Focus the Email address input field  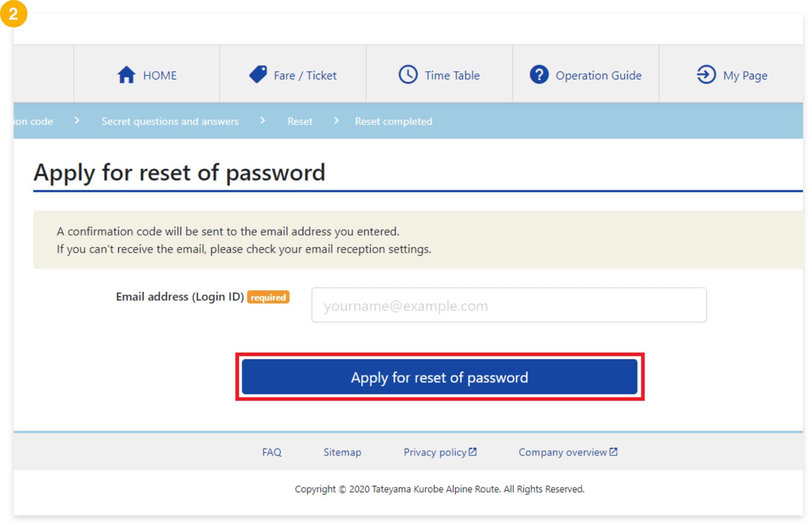(509, 305)
